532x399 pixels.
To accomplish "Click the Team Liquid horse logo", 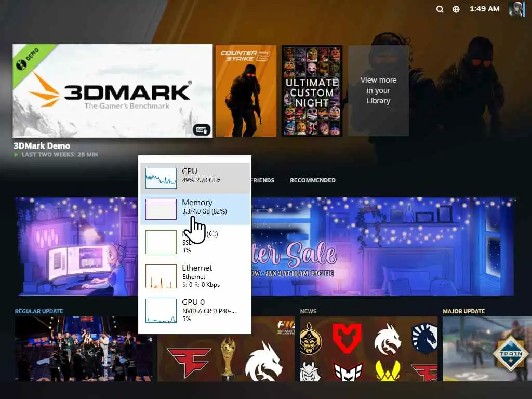I will pyautogui.click(x=424, y=338).
